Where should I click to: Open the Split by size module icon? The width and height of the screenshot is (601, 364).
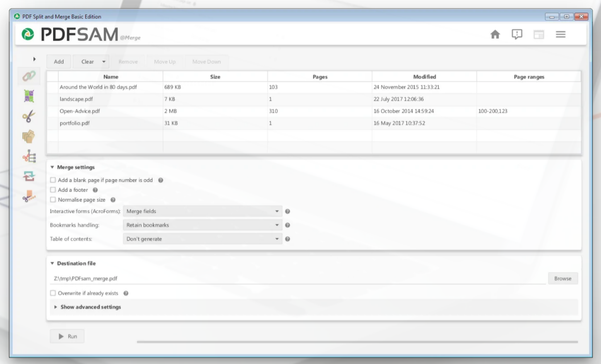(29, 196)
